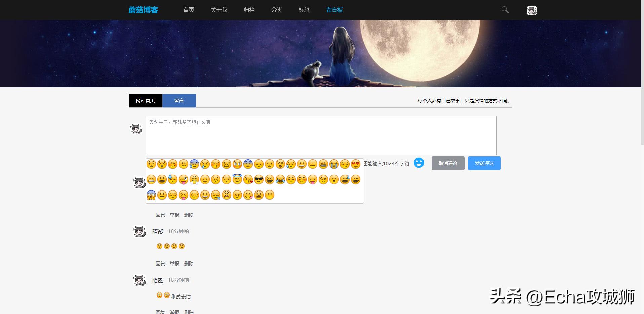The image size is (644, 314).
Task: Click the screaming face emoji in the picker
Action: (x=151, y=195)
